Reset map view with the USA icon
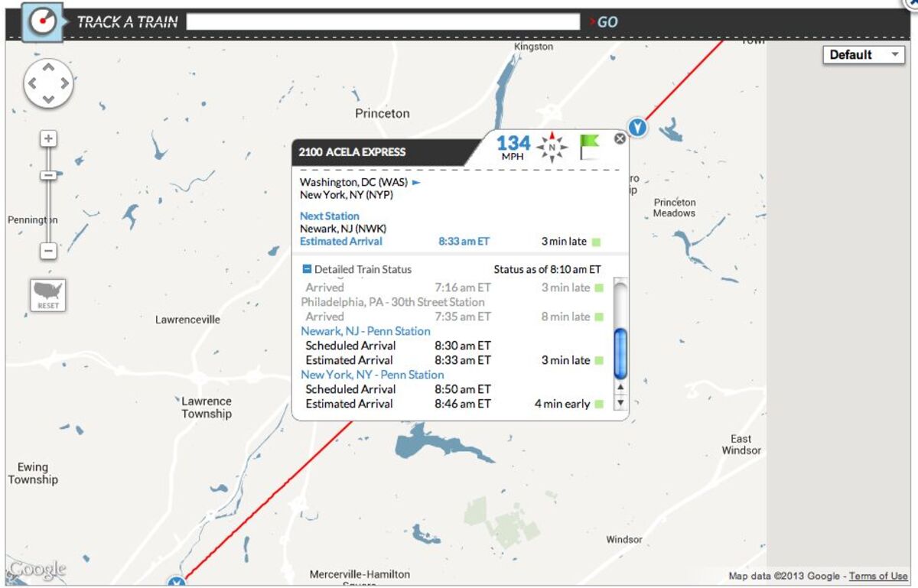Image resolution: width=918 pixels, height=588 pixels. (48, 294)
